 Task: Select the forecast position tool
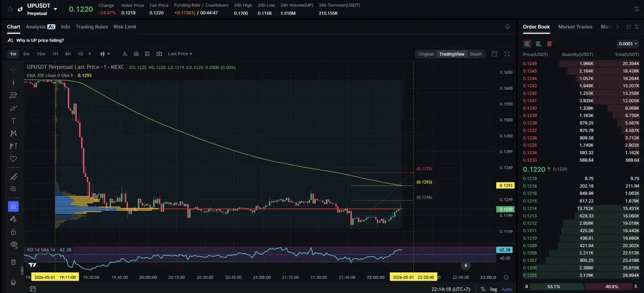tap(13, 146)
